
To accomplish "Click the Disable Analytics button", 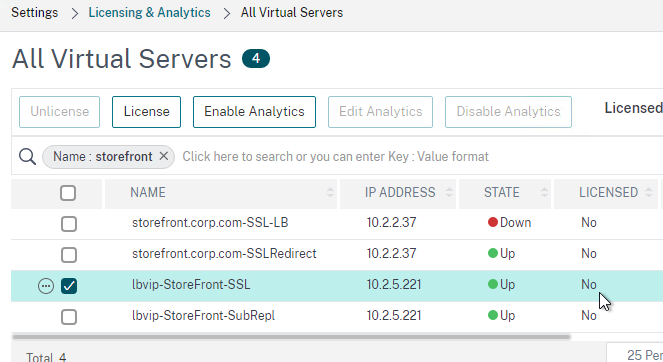I will (508, 112).
